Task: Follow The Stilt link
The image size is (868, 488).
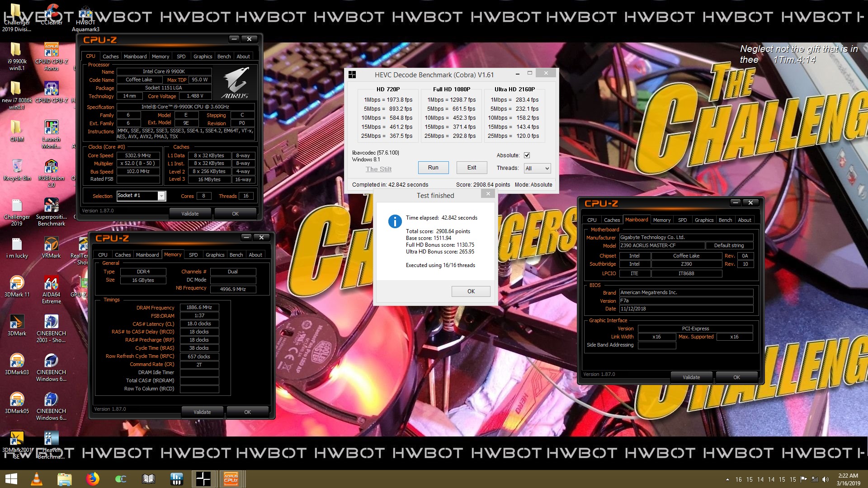Action: 378,169
